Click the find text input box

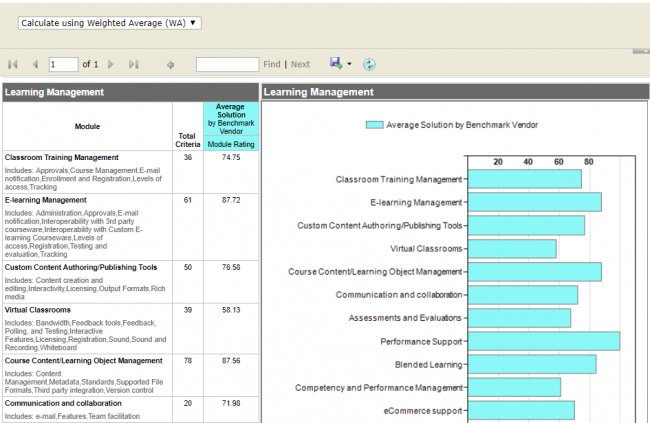[228, 64]
